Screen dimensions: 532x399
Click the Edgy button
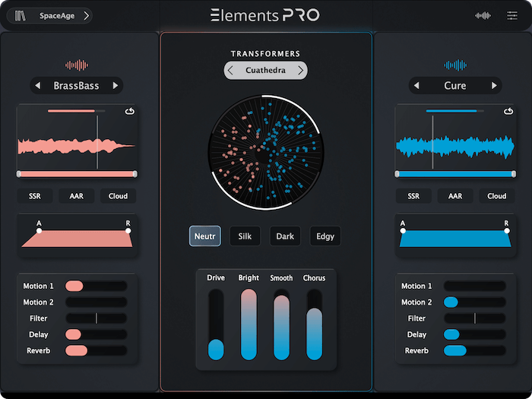click(x=325, y=236)
